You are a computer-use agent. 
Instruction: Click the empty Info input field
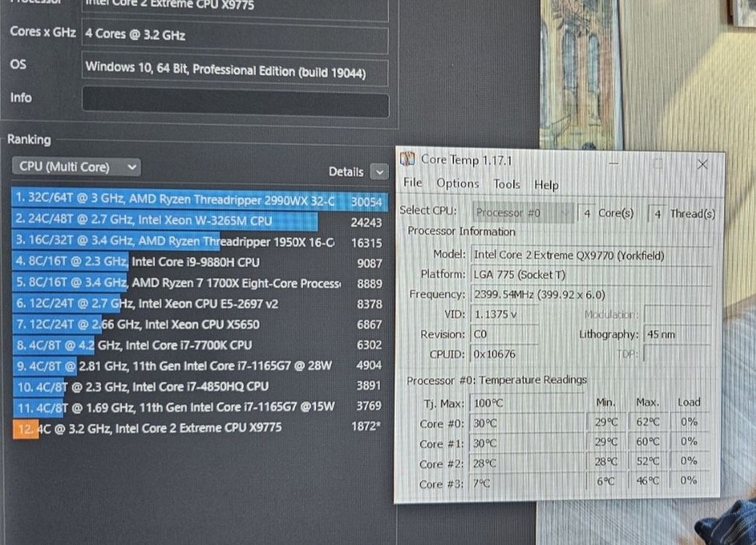(235, 101)
